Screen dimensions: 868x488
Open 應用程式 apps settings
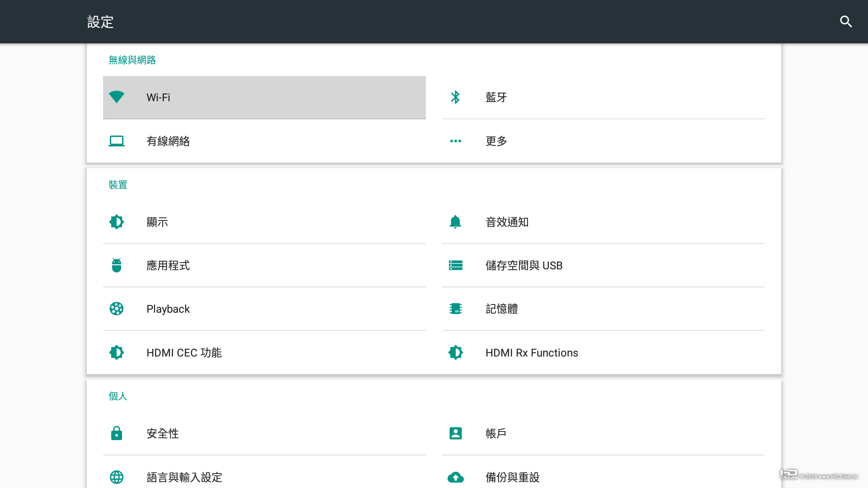tap(264, 265)
